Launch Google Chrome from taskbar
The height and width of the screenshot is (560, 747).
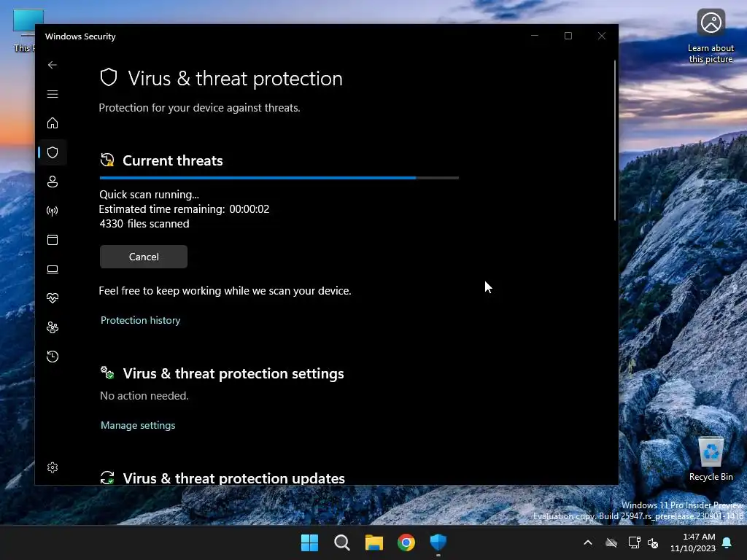tap(406, 542)
